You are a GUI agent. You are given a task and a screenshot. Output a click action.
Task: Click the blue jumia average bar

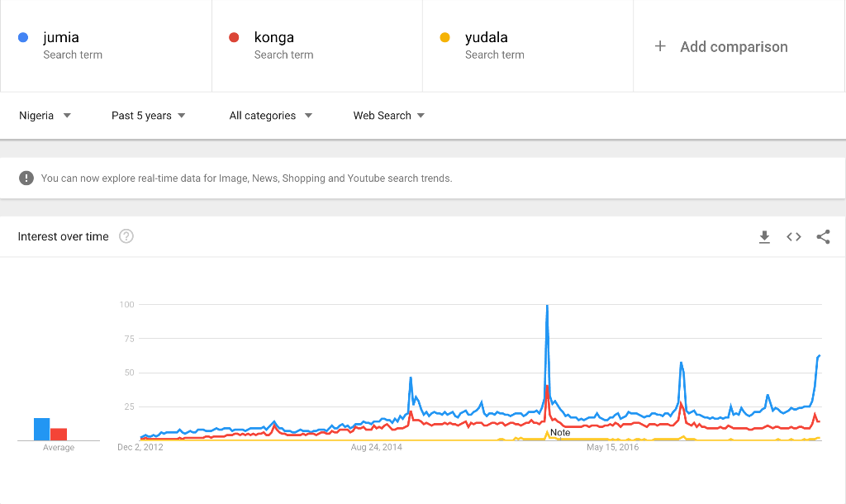pos(41,429)
